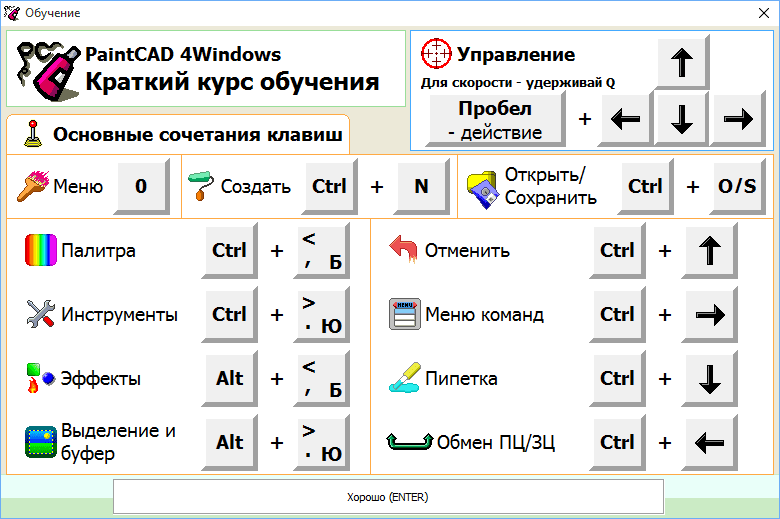The width and height of the screenshot is (780, 519).
Task: Click the red undo arrow Отменить icon
Action: pos(403,249)
